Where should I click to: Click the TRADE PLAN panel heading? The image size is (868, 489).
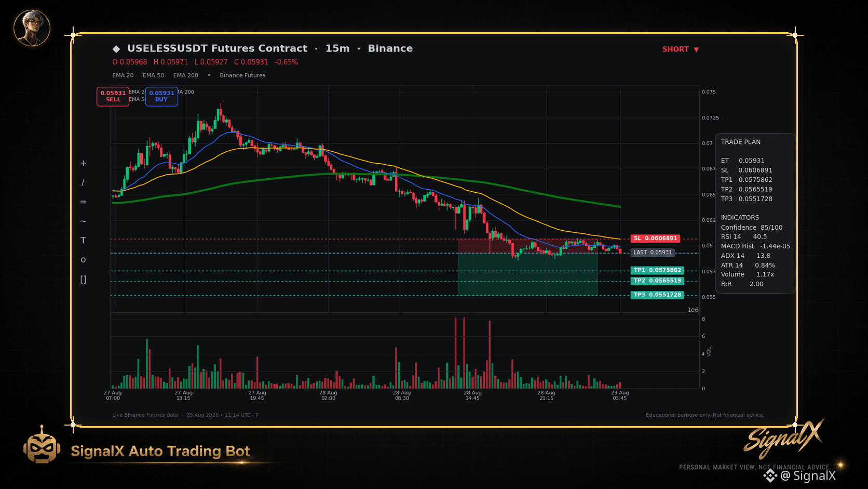click(x=740, y=142)
